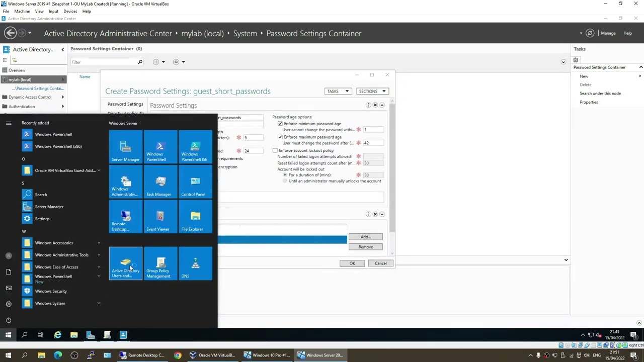Expand Dynamic Access Control node
The height and width of the screenshot is (362, 644).
click(x=63, y=97)
